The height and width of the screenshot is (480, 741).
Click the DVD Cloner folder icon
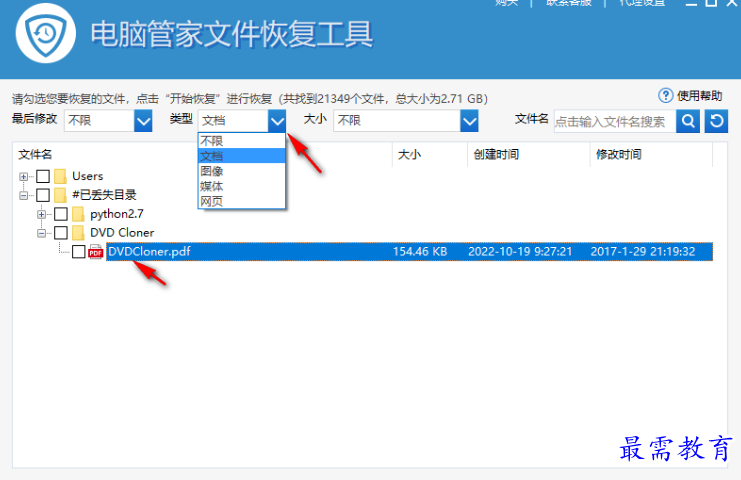coord(78,233)
